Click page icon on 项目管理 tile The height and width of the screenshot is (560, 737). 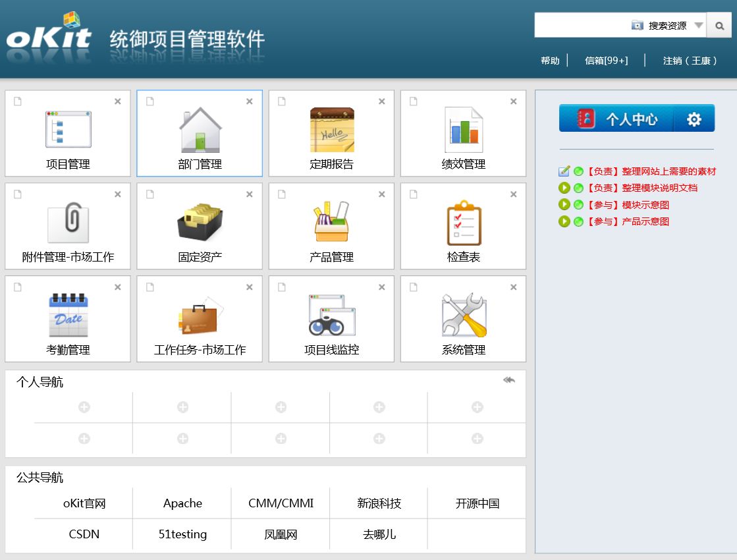click(x=18, y=101)
